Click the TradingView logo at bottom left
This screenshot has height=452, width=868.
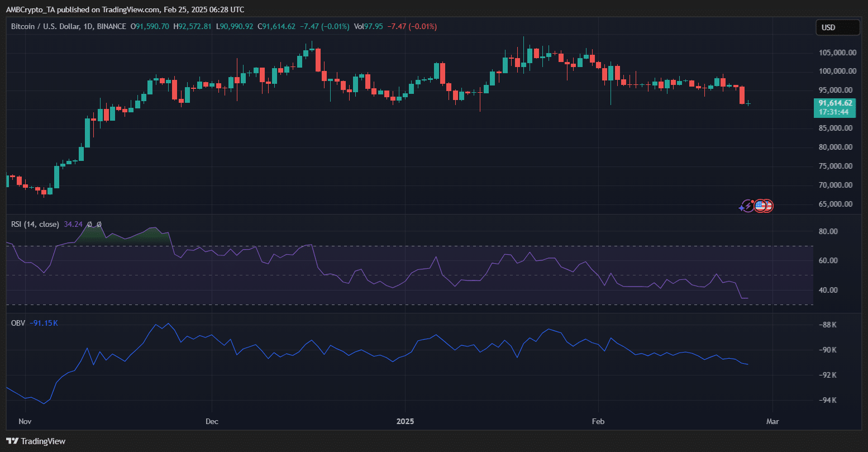(x=36, y=441)
